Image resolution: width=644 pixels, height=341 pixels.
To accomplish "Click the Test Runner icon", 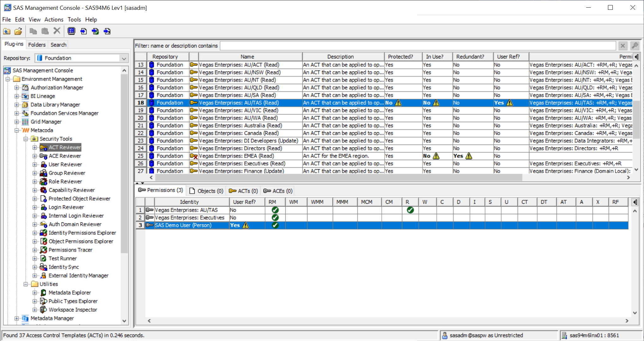I will [x=44, y=258].
